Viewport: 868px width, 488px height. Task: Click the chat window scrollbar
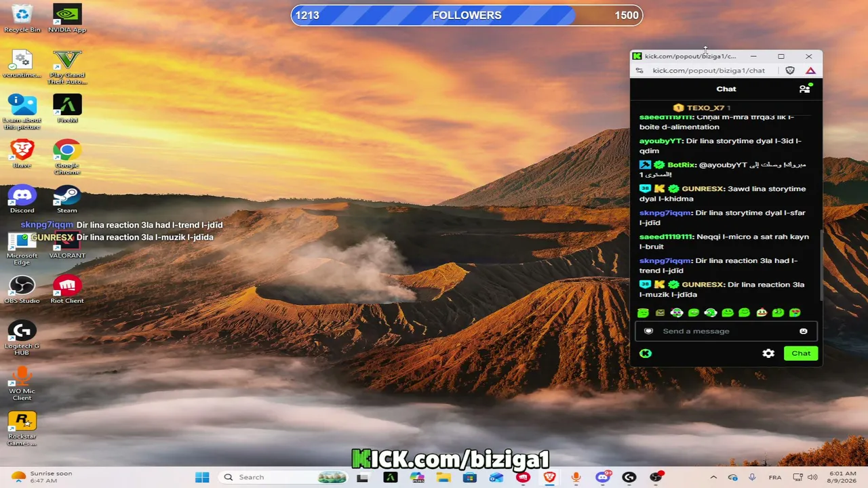[x=821, y=264]
